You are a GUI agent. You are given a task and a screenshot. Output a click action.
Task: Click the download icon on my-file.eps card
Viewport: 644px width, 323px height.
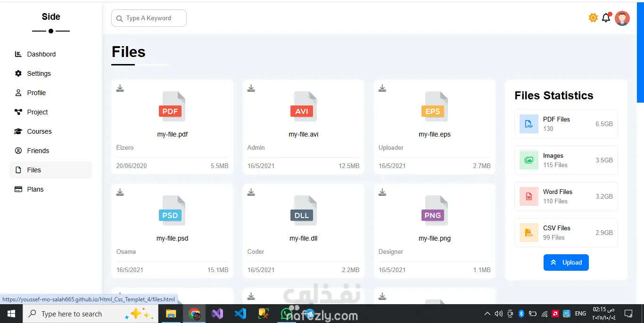[382, 88]
